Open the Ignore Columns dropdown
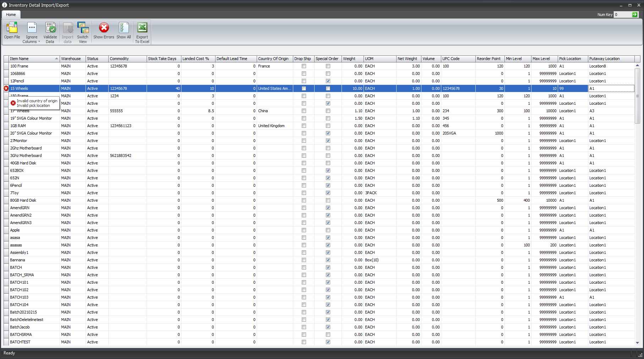644x359 pixels. click(32, 33)
